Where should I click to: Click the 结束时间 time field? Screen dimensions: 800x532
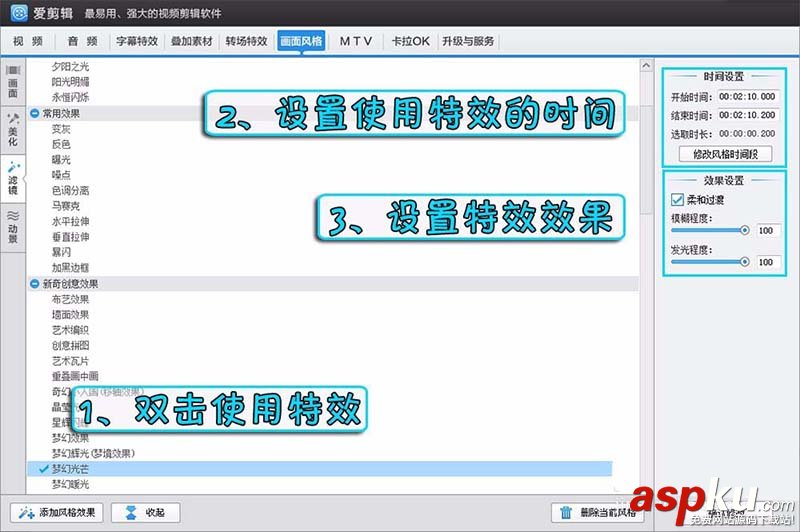747,115
